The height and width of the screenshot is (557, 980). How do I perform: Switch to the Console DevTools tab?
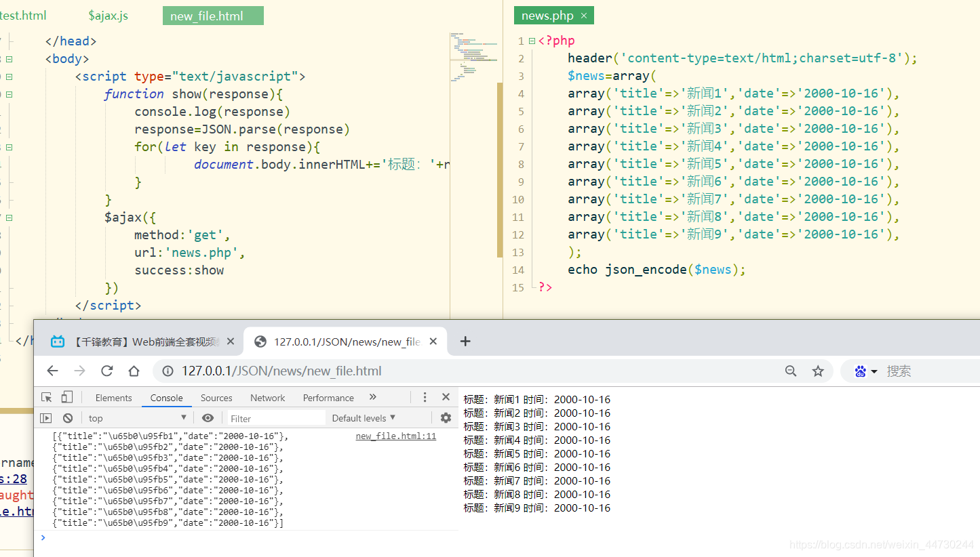pyautogui.click(x=167, y=398)
